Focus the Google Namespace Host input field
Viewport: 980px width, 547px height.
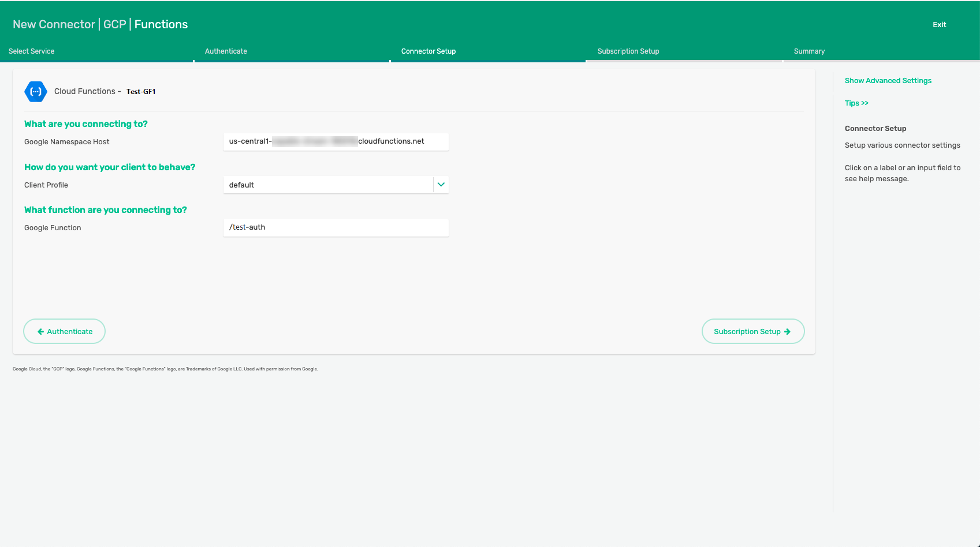coord(336,142)
